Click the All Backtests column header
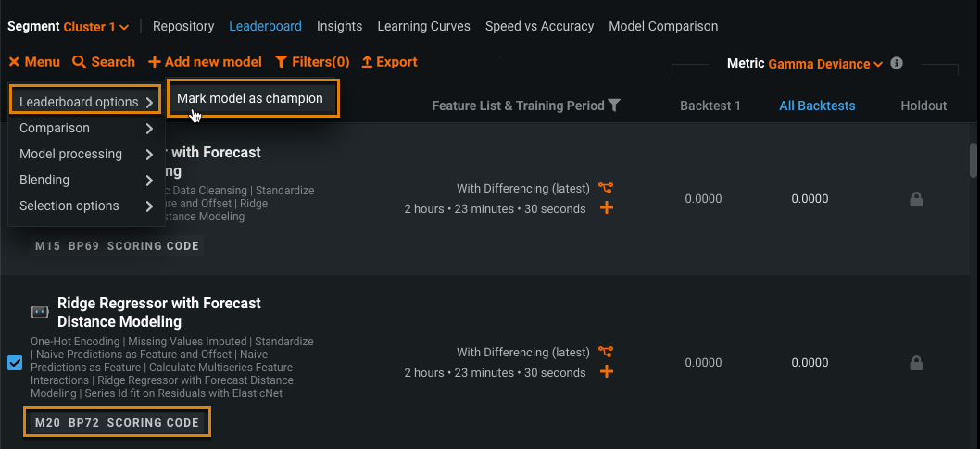Image resolution: width=980 pixels, height=449 pixels. (817, 106)
